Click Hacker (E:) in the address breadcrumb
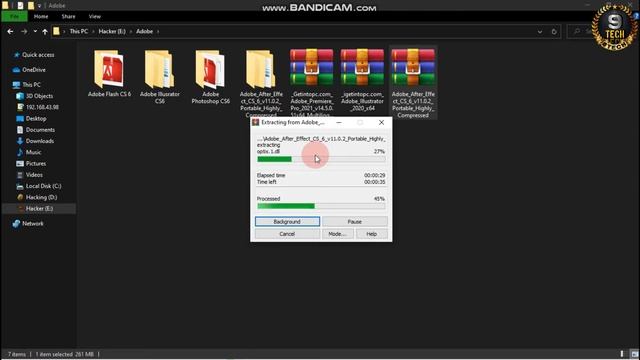 point(112,31)
